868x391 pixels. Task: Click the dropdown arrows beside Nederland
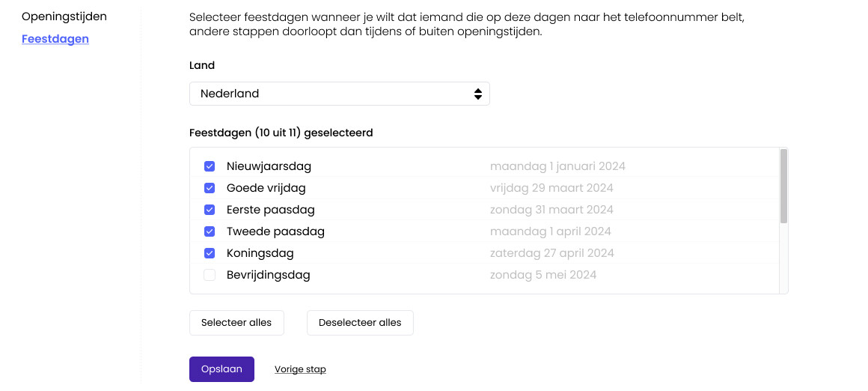click(478, 94)
